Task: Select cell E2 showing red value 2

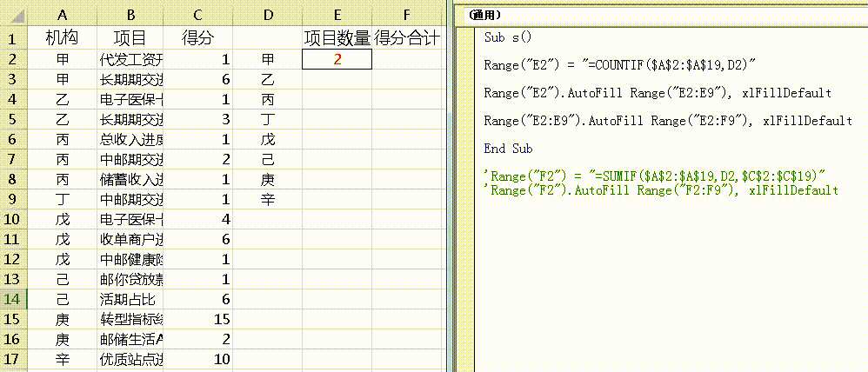Action: tap(337, 59)
